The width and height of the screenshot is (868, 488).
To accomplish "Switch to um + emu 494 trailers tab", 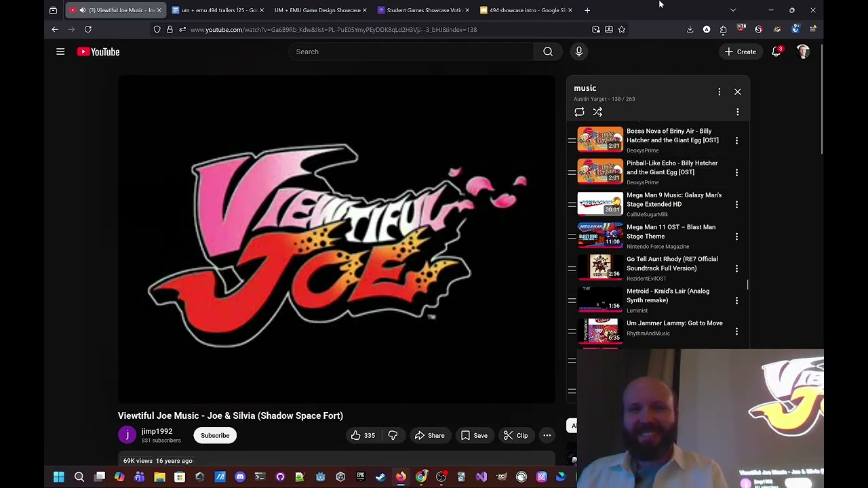I will [x=218, y=10].
